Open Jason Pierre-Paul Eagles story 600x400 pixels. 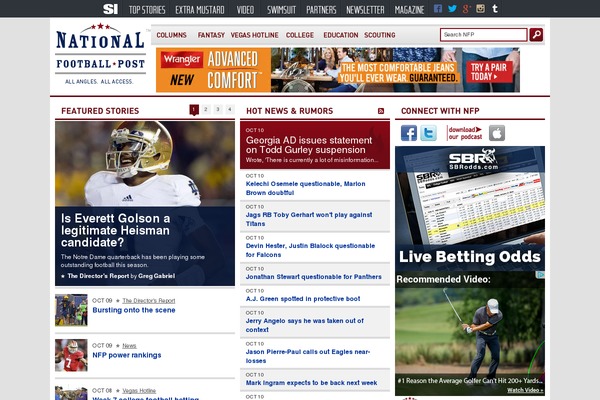(x=308, y=356)
